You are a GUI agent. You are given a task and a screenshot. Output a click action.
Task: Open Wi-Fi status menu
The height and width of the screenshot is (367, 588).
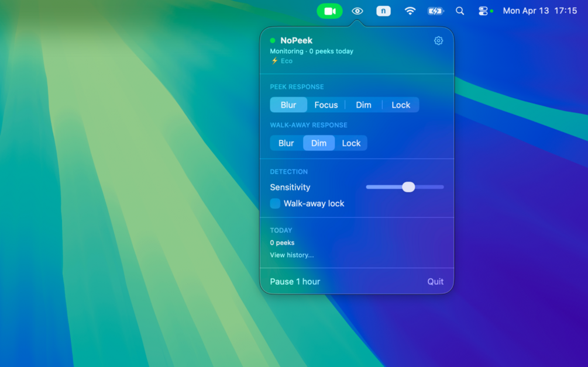point(410,11)
